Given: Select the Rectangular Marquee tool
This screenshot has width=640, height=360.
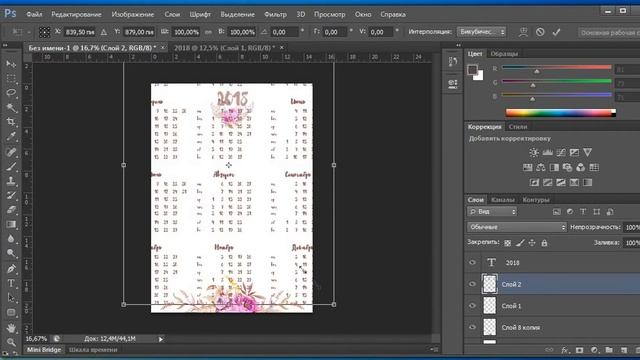Looking at the screenshot, I should tap(11, 78).
